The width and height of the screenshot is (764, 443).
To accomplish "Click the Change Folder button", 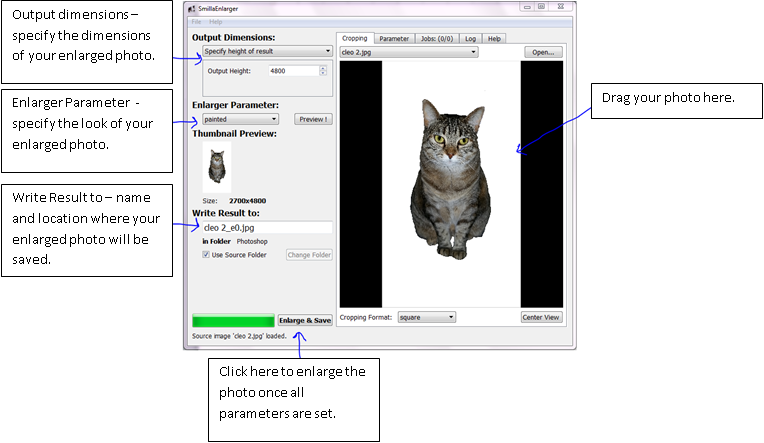I will [309, 255].
